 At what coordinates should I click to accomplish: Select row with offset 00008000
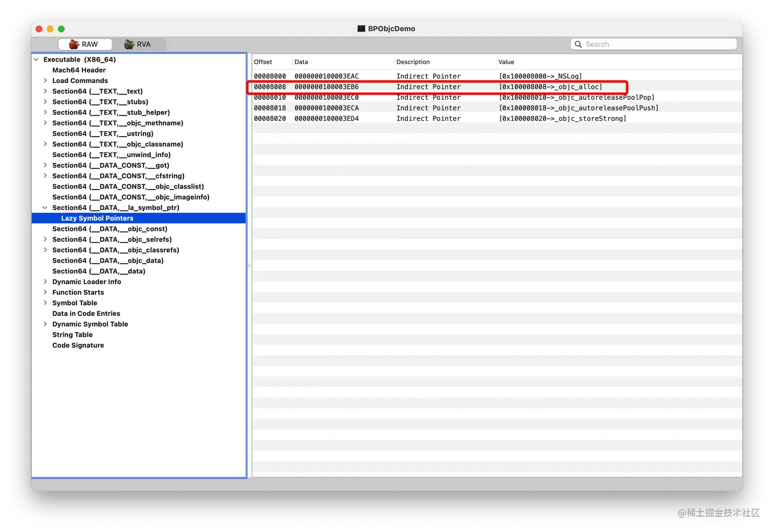497,76
